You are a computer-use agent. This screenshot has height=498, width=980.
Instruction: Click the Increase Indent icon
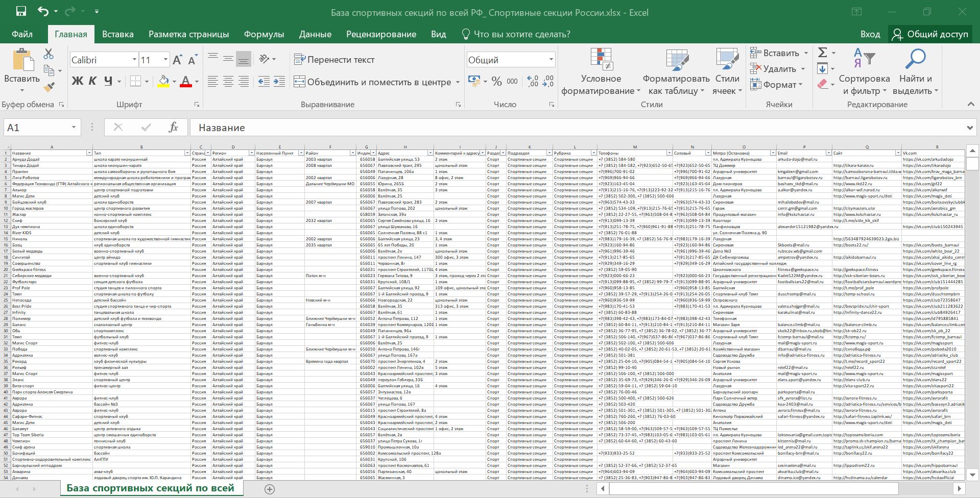(x=279, y=82)
